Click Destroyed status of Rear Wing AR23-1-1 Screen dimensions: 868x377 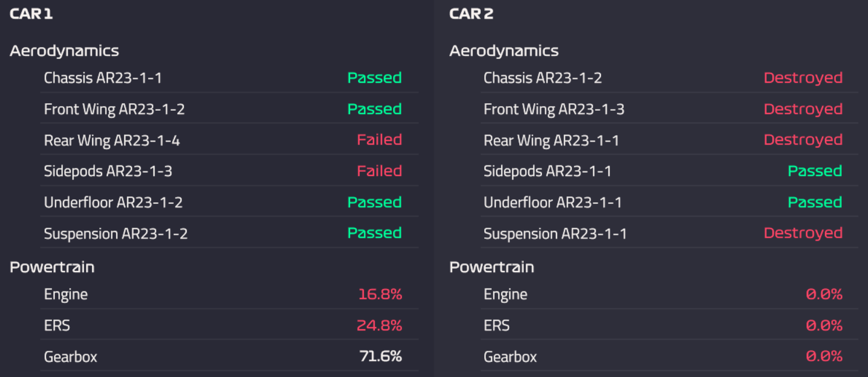[803, 140]
